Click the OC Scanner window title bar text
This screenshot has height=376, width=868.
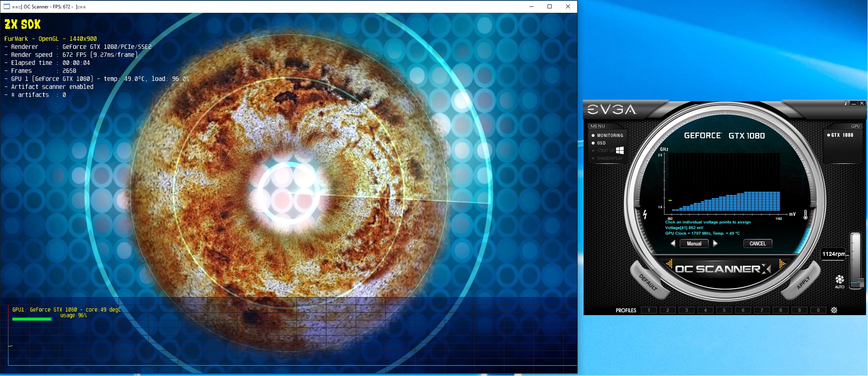pos(49,7)
